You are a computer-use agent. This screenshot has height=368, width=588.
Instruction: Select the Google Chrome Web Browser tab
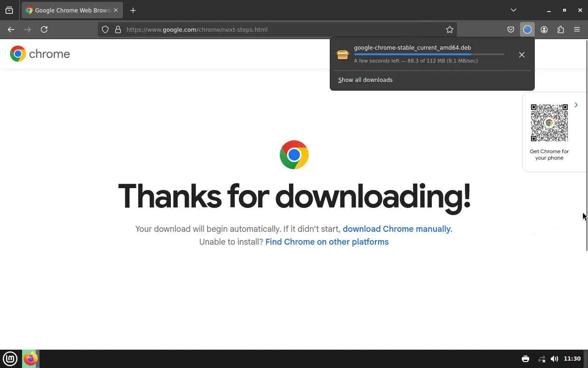[72, 10]
